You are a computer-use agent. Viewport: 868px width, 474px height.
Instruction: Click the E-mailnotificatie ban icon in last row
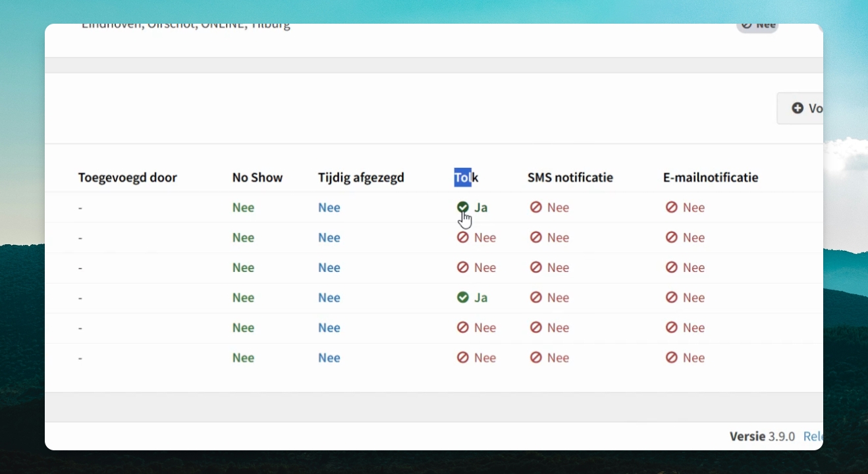(x=672, y=357)
